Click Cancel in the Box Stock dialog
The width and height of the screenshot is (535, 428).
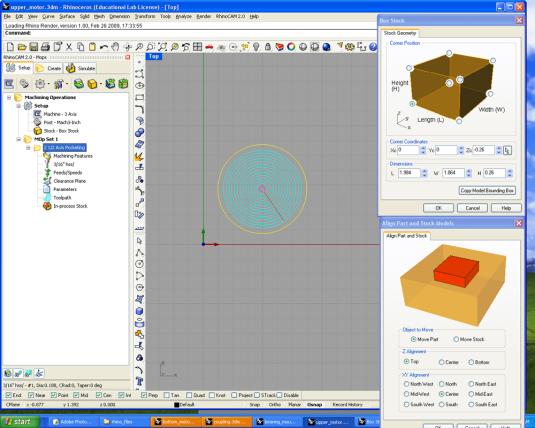click(x=473, y=208)
